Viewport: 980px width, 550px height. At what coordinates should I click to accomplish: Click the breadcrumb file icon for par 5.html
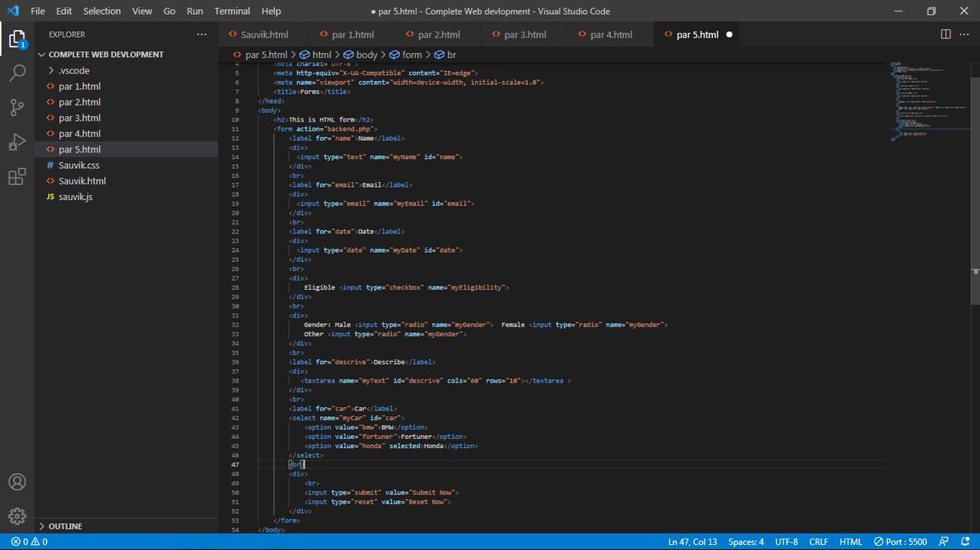(x=238, y=55)
